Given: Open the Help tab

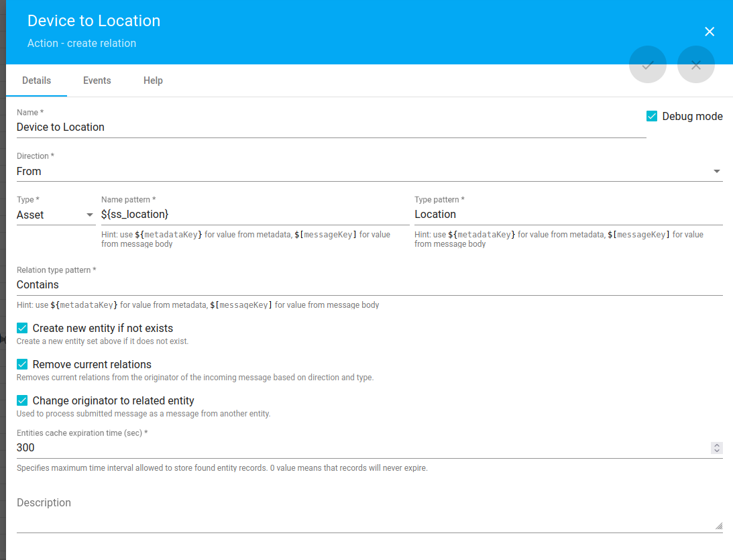Looking at the screenshot, I should point(153,80).
